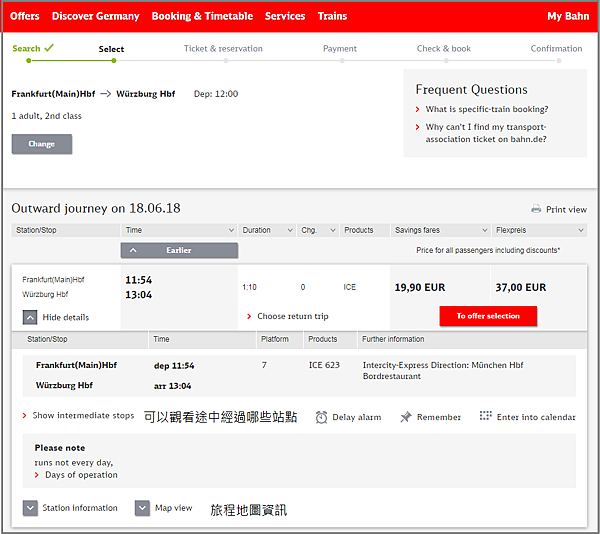Viewport: 600px width, 534px height.
Task: Open the Days of operation link
Action: [x=82, y=475]
